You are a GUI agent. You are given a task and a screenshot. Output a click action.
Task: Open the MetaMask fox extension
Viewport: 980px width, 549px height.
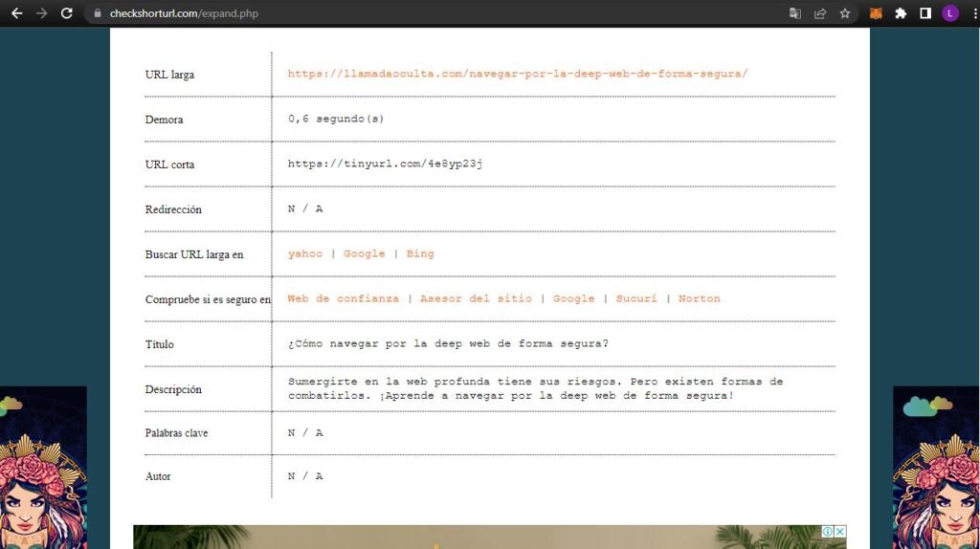[876, 13]
